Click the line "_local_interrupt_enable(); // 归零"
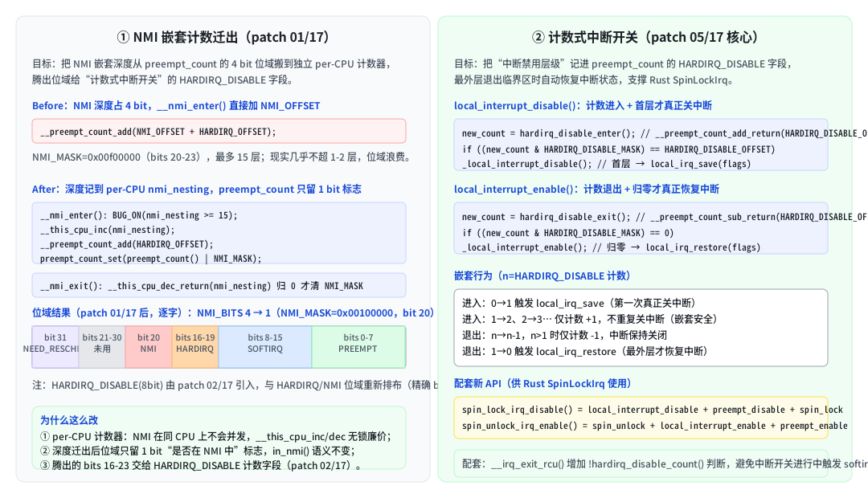Image resolution: width=868 pixels, height=498 pixels. [x=612, y=247]
